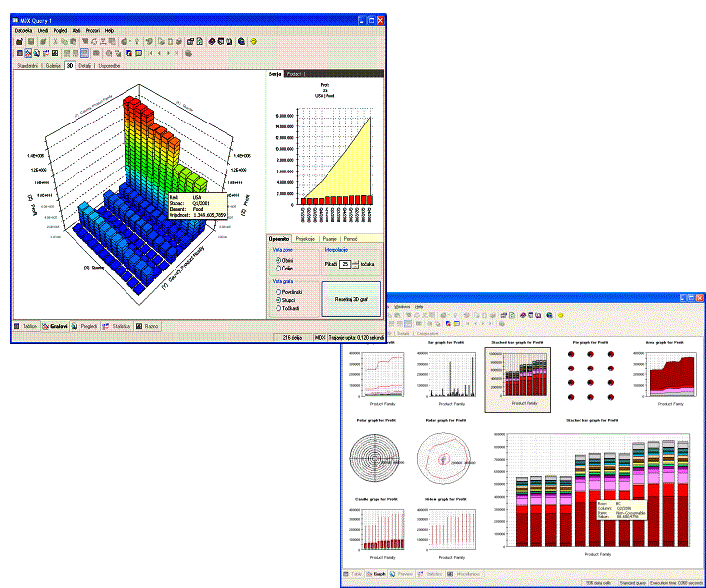Open the Prozori menu
This screenshot has height=588, width=706.
(x=93, y=31)
